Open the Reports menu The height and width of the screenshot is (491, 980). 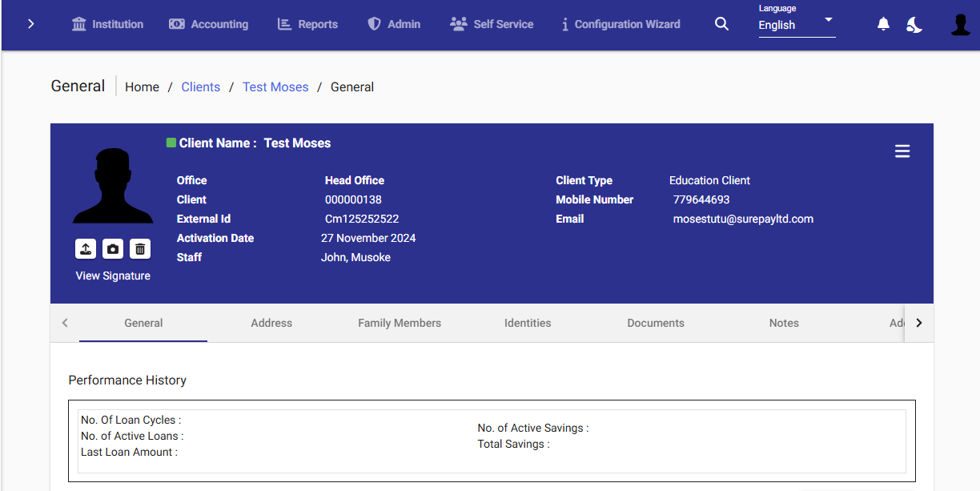(307, 24)
